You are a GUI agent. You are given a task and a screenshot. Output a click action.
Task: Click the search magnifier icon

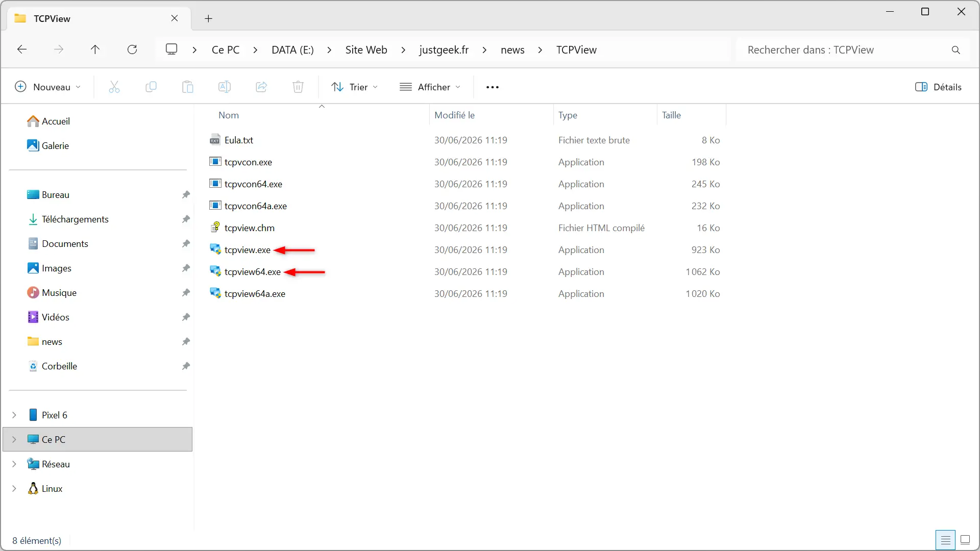click(956, 50)
